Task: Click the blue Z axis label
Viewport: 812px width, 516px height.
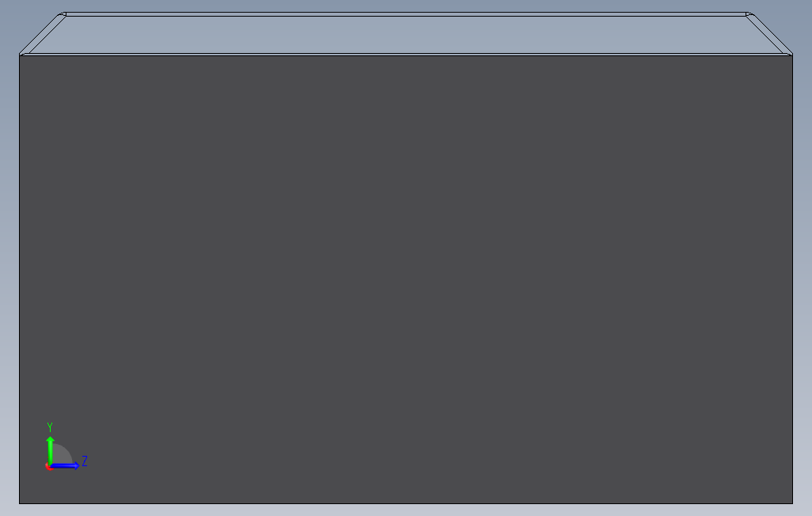Action: pyautogui.click(x=85, y=461)
